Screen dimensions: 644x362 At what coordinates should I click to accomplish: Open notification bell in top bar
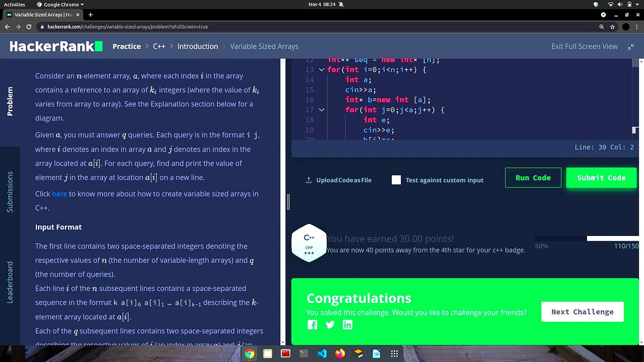click(x=340, y=4)
